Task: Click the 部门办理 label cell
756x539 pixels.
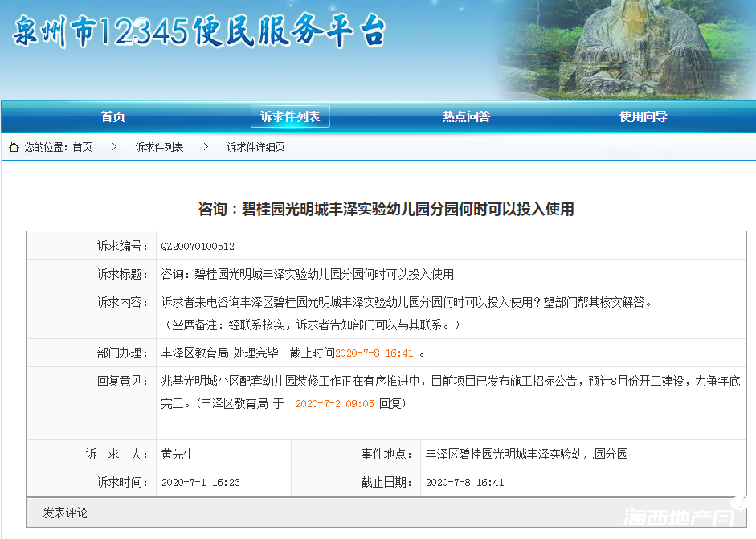Action: pos(92,353)
